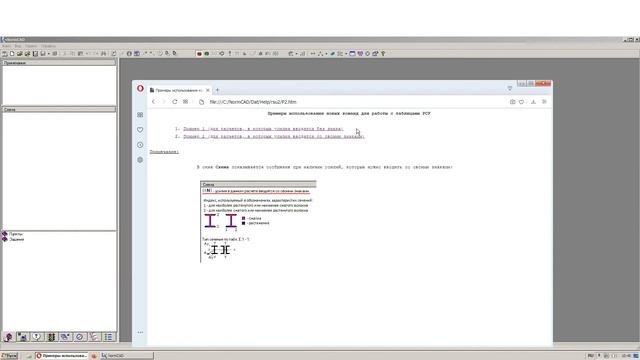Take snapshot with Opera camera icon

tap(513, 102)
